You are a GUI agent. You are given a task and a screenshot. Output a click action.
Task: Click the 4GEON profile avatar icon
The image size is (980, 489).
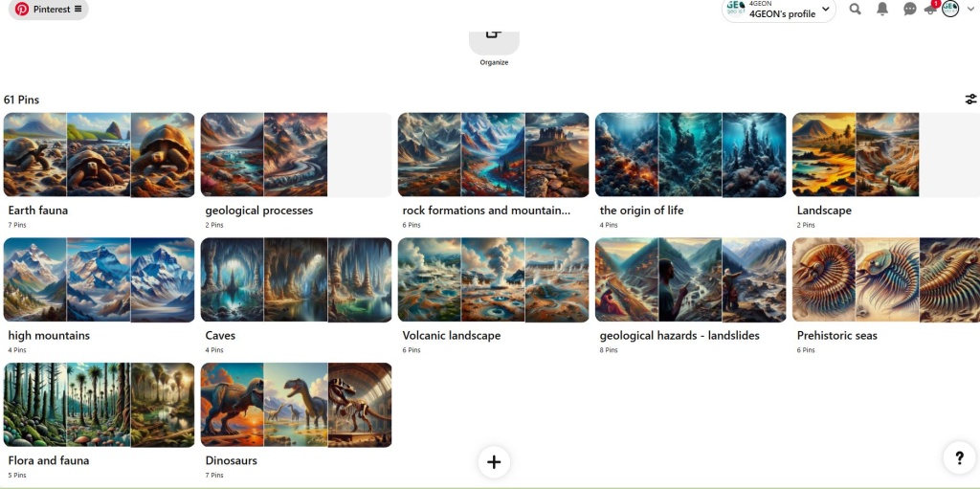point(950,9)
